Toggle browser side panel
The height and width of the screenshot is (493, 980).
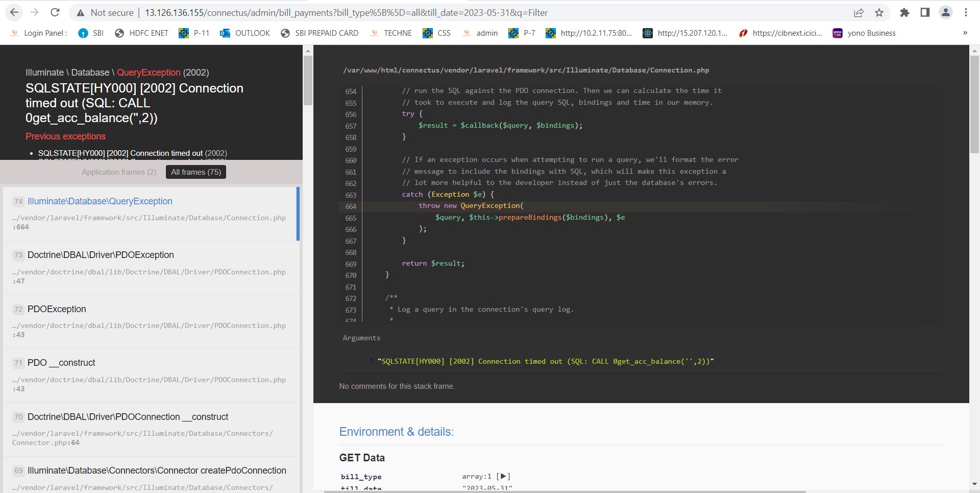tap(925, 13)
